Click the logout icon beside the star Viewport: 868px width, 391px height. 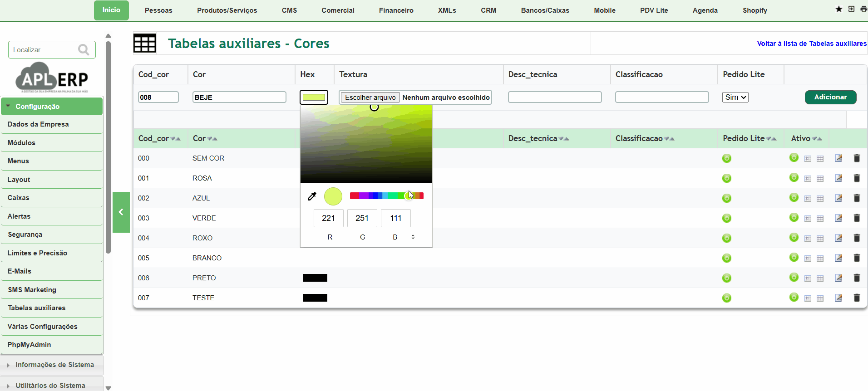click(851, 9)
